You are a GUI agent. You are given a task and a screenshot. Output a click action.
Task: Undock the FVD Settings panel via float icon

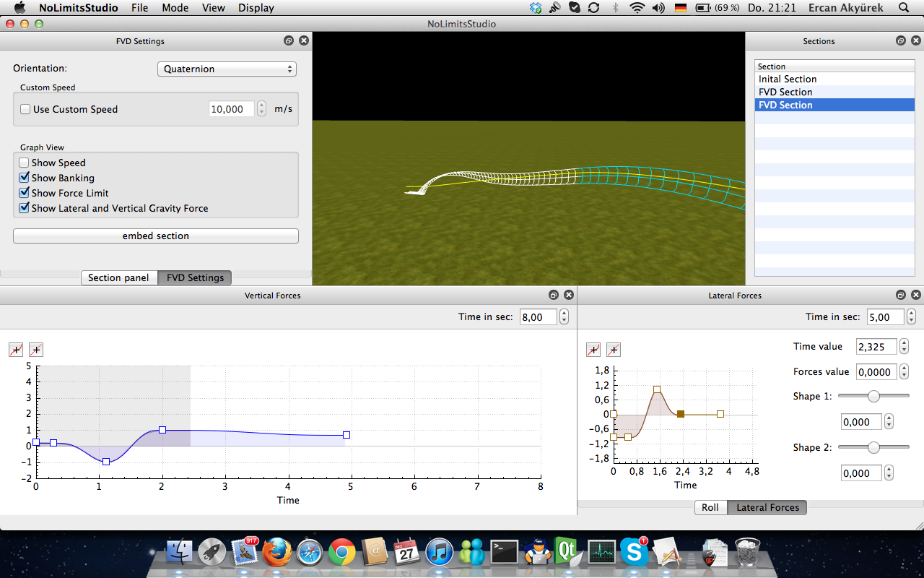[x=289, y=41]
